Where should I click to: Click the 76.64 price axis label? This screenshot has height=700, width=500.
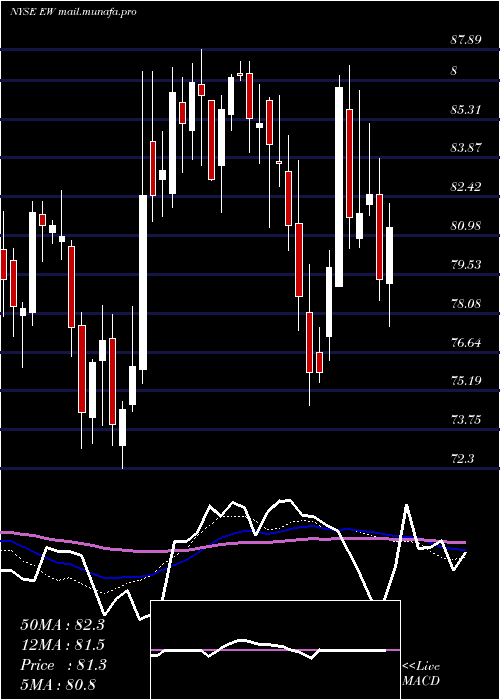point(466,343)
